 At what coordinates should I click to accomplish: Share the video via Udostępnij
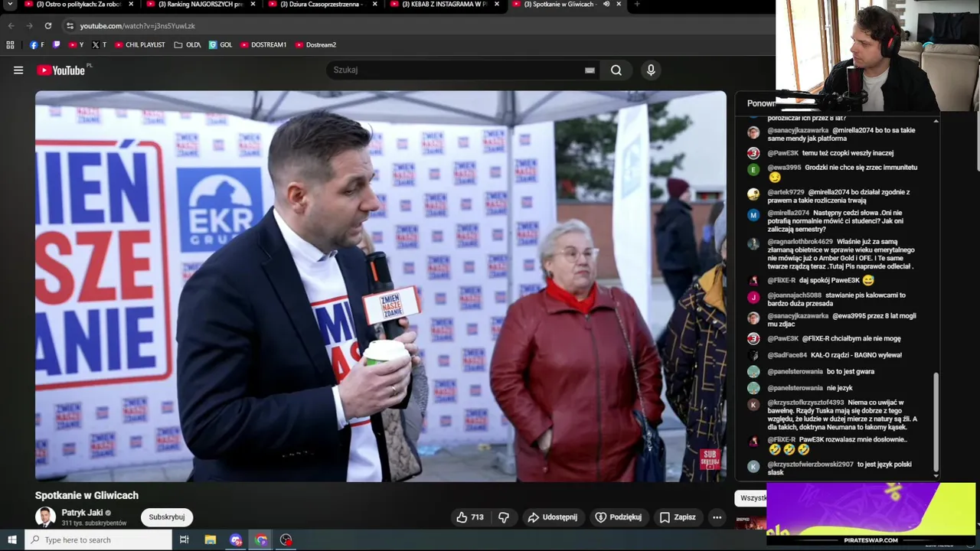click(x=552, y=517)
